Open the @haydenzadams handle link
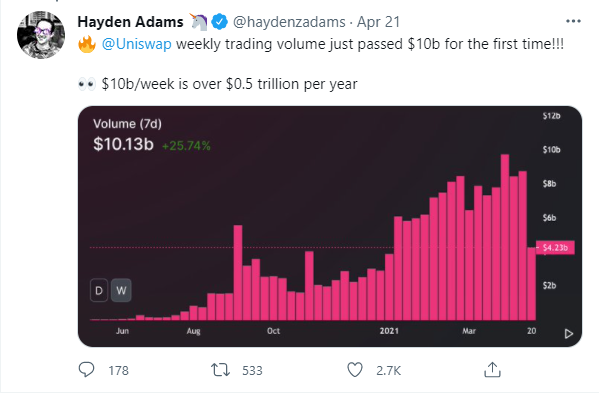This screenshot has width=599, height=393. tap(289, 22)
